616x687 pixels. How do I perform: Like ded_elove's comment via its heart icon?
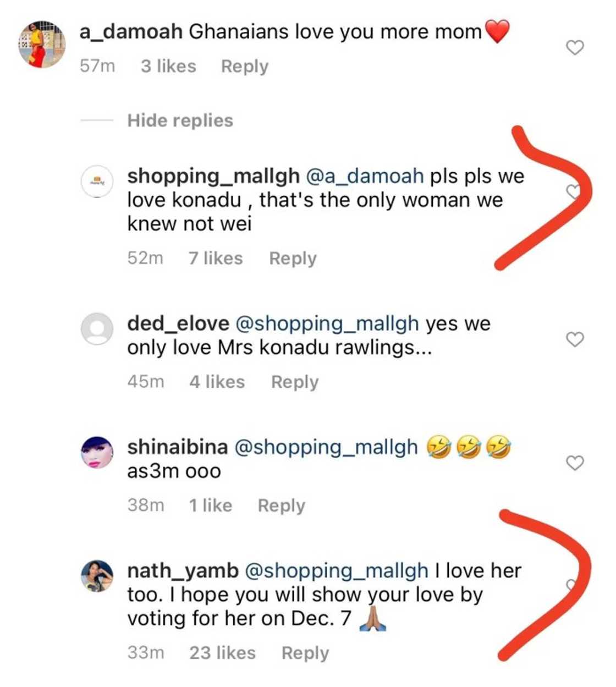(574, 340)
